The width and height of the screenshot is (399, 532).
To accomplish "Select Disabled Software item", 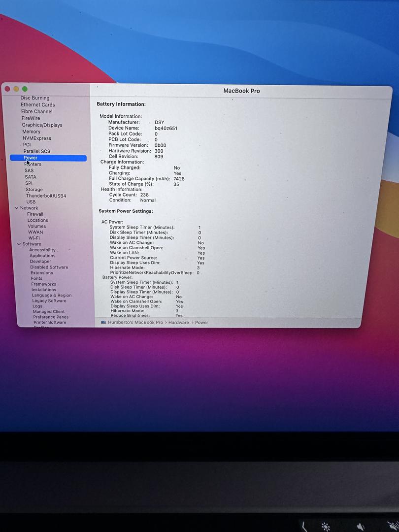I will pyautogui.click(x=49, y=267).
